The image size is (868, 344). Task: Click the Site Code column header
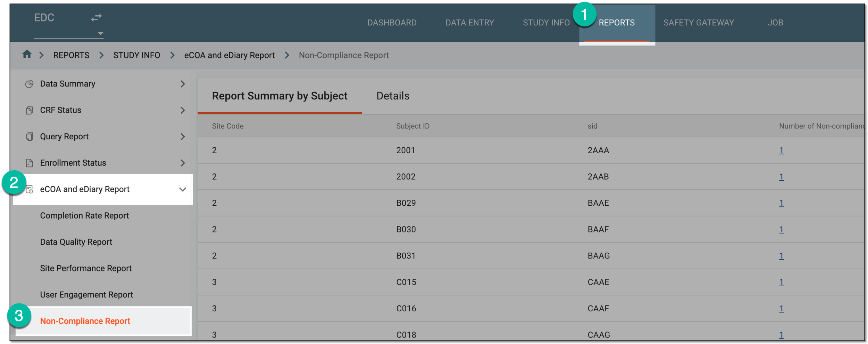coord(228,126)
